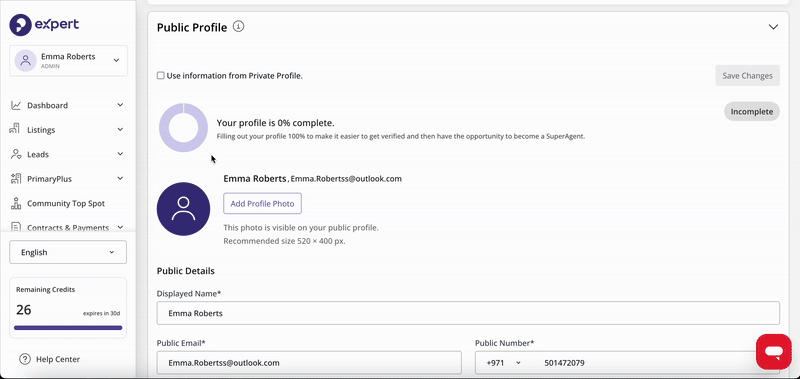Click the Remaining Credits progress bar
Image resolution: width=800 pixels, height=379 pixels.
tap(68, 327)
